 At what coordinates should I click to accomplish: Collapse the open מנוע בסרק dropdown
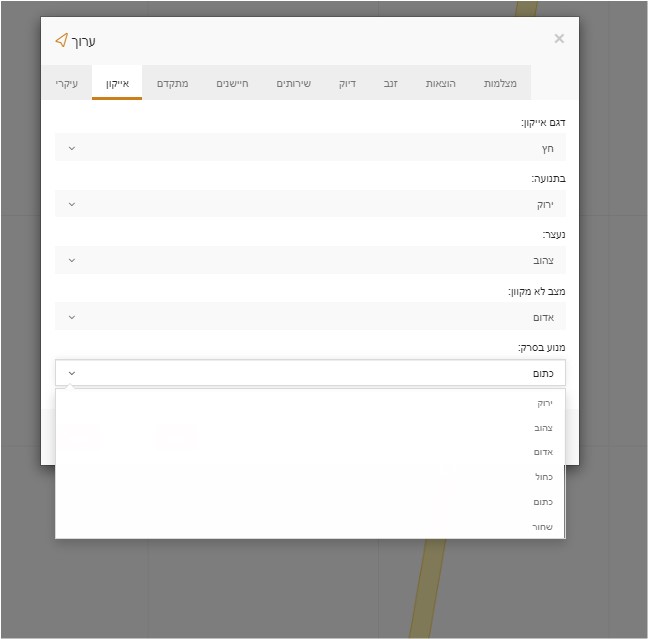coord(310,373)
